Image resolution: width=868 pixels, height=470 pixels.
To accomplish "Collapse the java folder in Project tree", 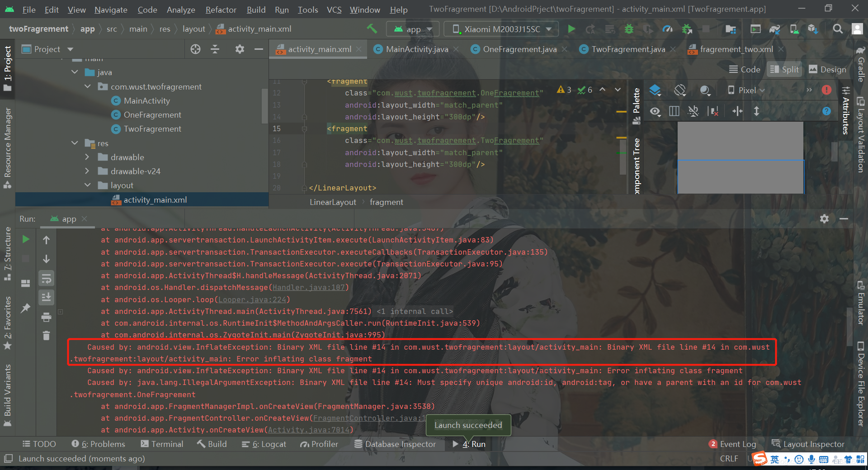I will point(75,72).
